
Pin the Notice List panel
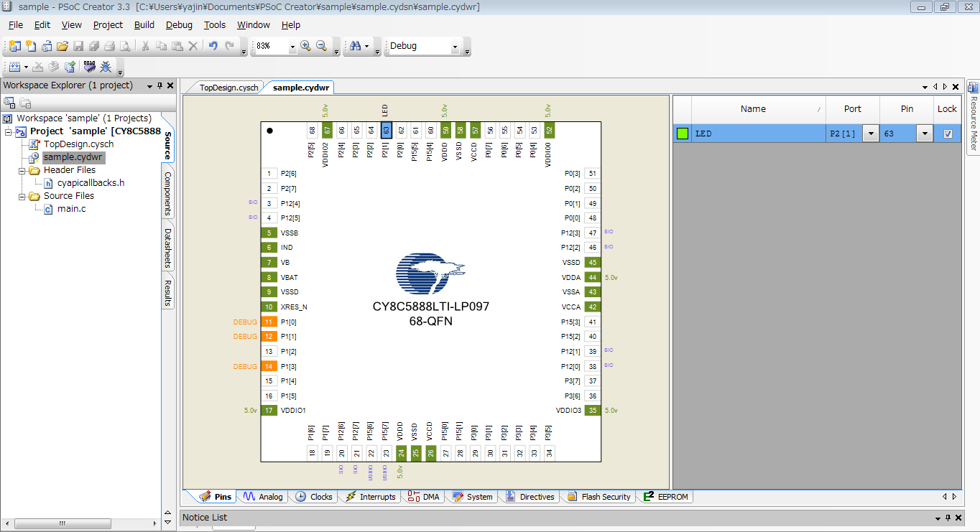[x=948, y=518]
